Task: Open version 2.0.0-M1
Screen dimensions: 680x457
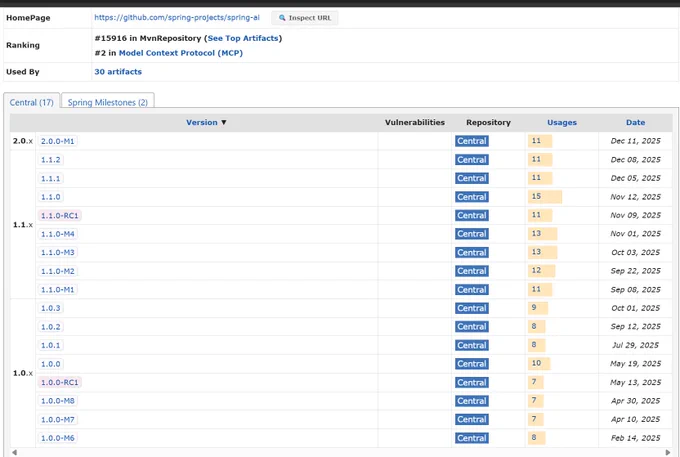Action: pos(58,141)
